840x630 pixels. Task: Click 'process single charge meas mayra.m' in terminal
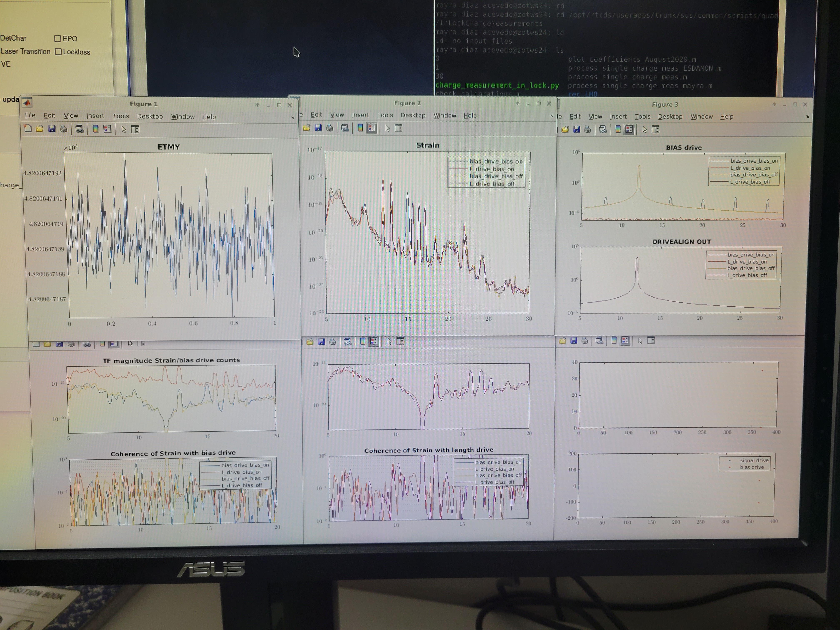[640, 86]
